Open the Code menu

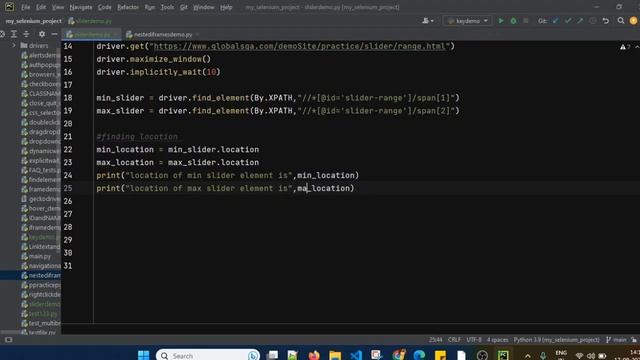click(x=104, y=7)
